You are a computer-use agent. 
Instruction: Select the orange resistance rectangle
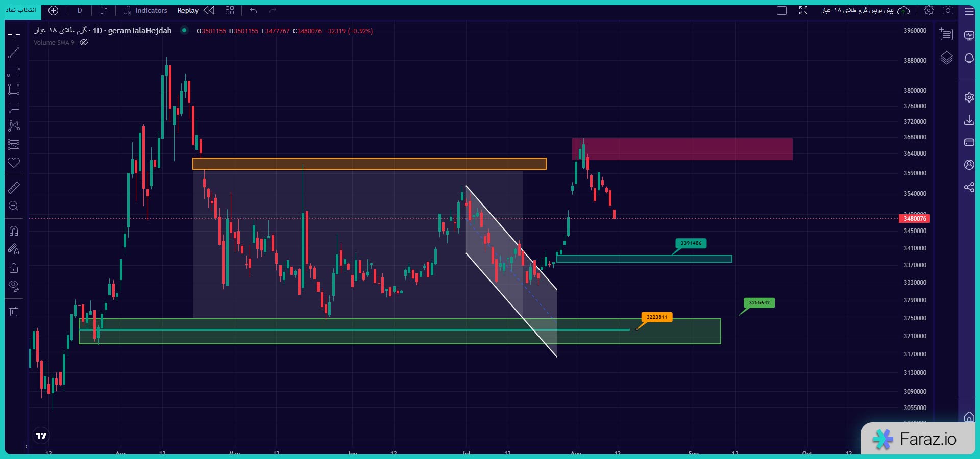click(369, 164)
